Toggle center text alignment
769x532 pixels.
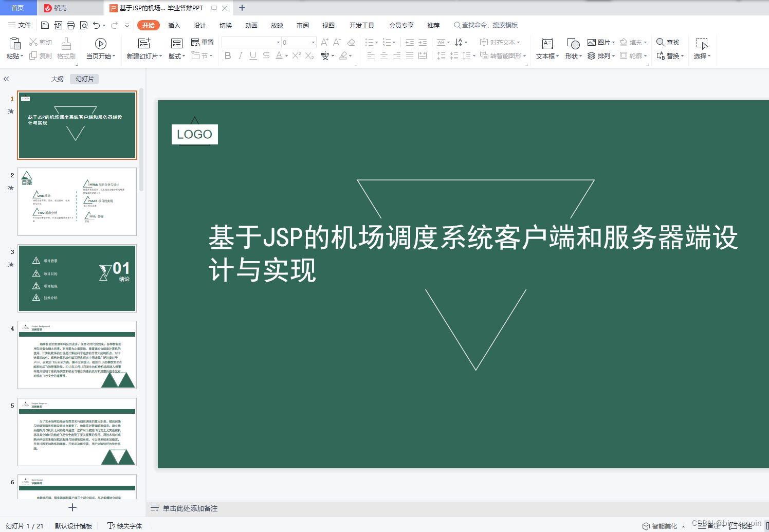point(384,56)
